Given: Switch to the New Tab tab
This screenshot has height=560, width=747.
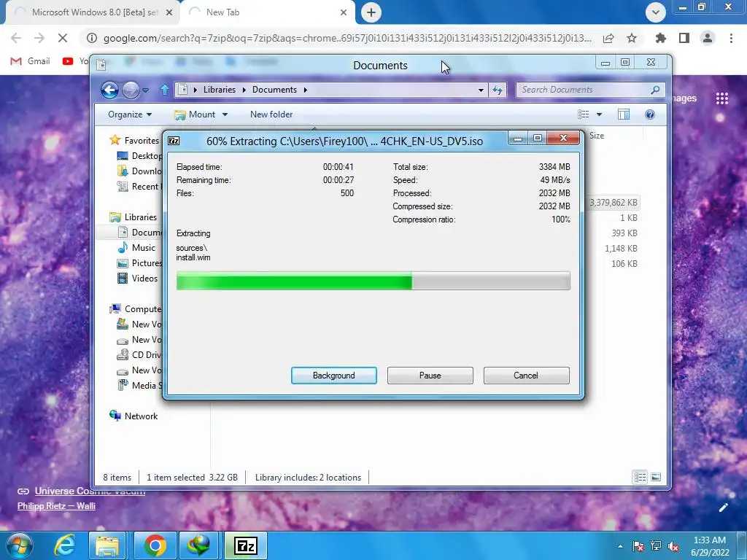Looking at the screenshot, I should 267,12.
